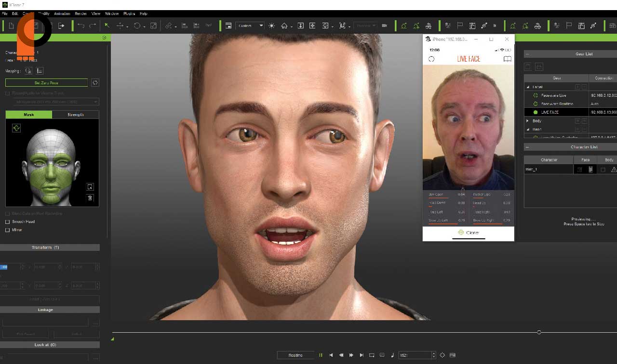Click the Undo arrow icon
Viewport: 617px width, 364px height.
80,26
